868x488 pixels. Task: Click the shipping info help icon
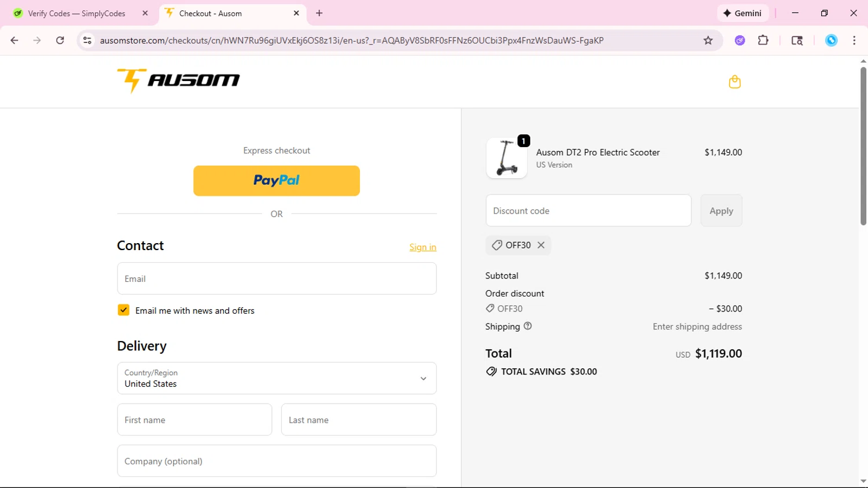[528, 326]
